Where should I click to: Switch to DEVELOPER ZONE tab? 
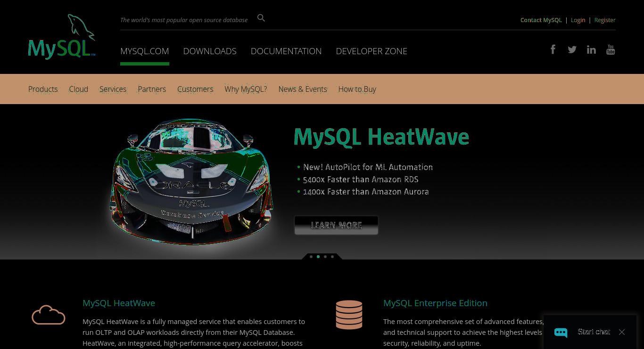pos(372,51)
